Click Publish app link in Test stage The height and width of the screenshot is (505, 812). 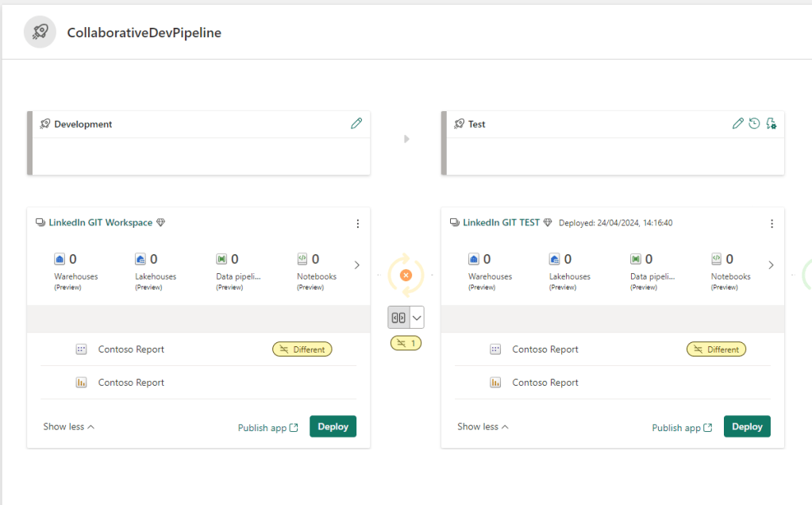pos(682,427)
